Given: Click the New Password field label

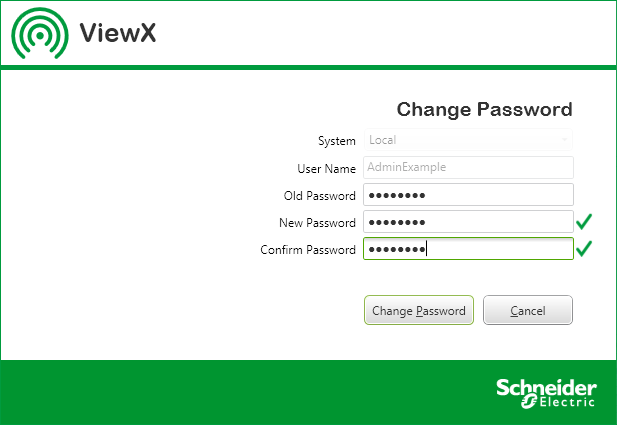Looking at the screenshot, I should click(x=317, y=222).
